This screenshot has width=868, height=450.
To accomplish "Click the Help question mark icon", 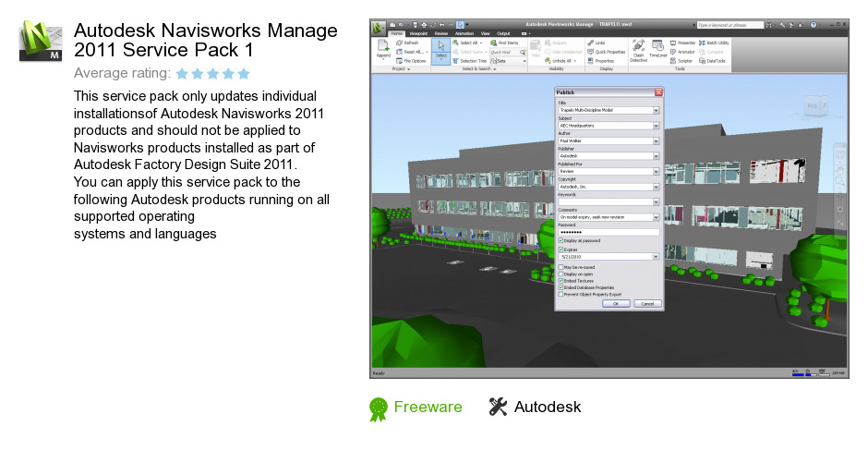I will click(814, 25).
